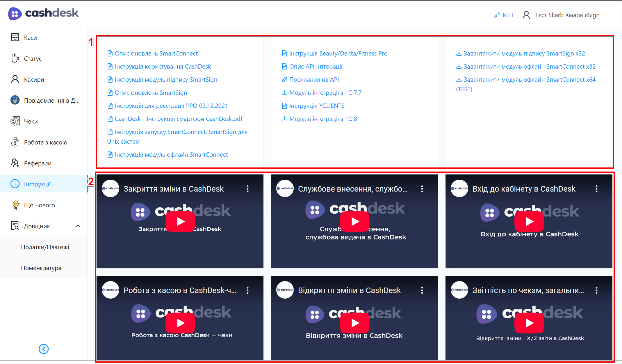Open options menu on Закриття зміни video
This screenshot has width=622, height=364.
pos(247,189)
